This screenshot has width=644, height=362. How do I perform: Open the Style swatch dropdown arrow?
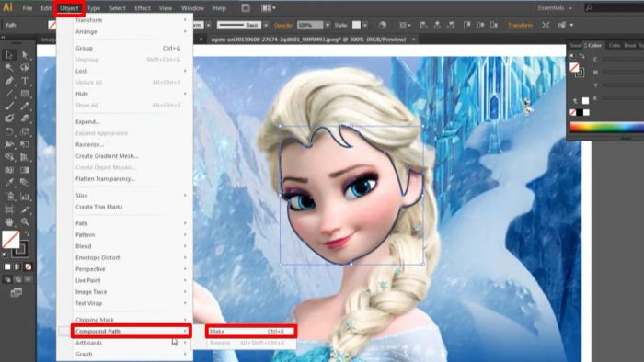click(x=365, y=25)
